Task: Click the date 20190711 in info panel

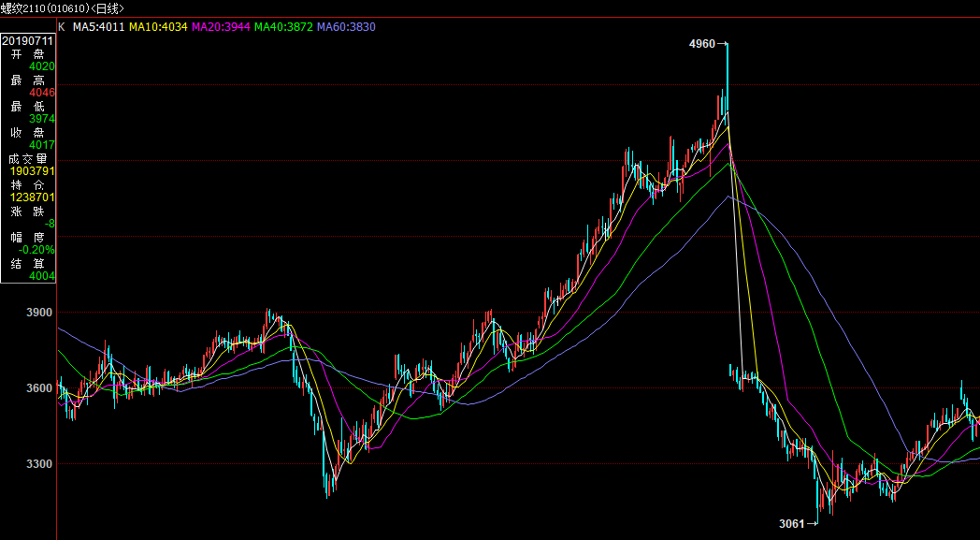Action: 28,40
